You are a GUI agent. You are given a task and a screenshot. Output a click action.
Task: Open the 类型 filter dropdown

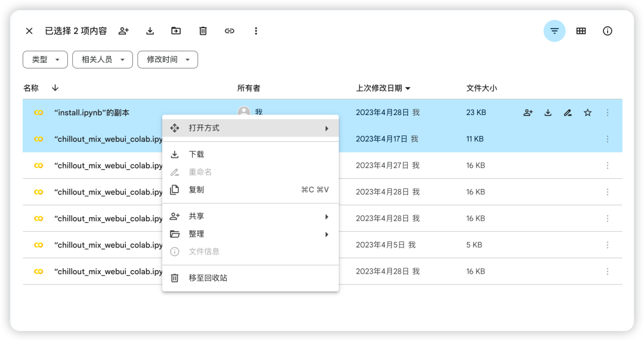45,60
